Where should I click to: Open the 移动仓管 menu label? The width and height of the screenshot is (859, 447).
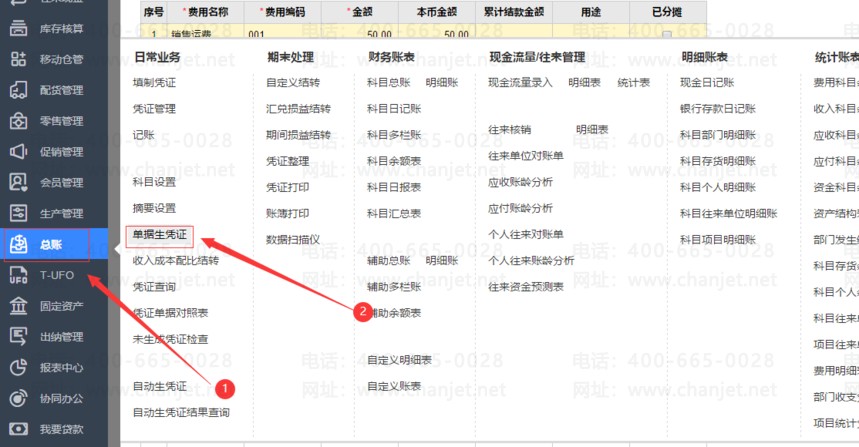click(61, 59)
